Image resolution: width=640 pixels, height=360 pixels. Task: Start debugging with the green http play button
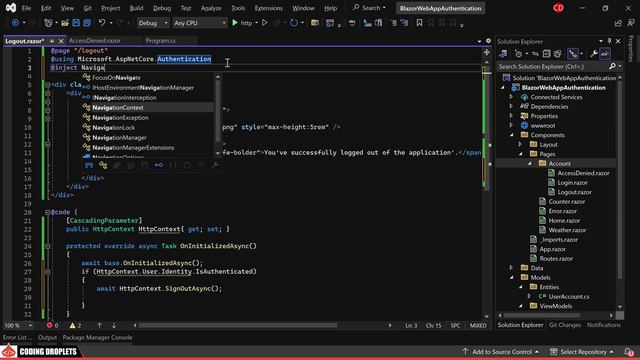[235, 23]
